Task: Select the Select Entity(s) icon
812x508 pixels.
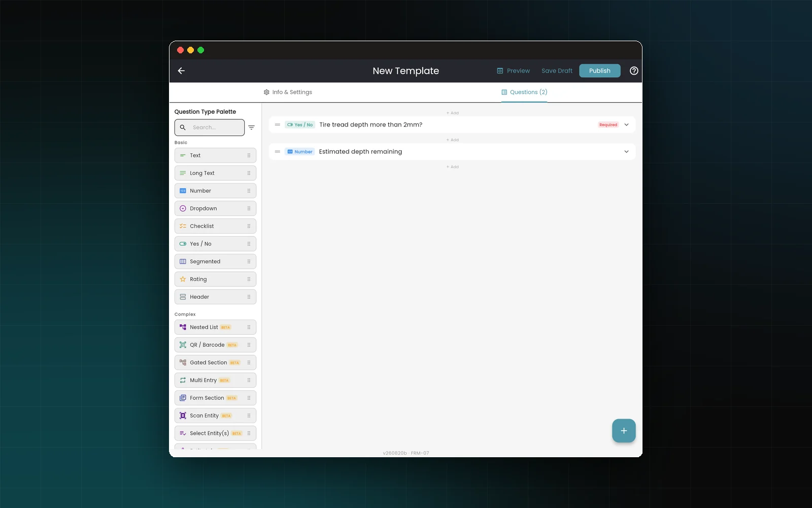Action: (183, 433)
